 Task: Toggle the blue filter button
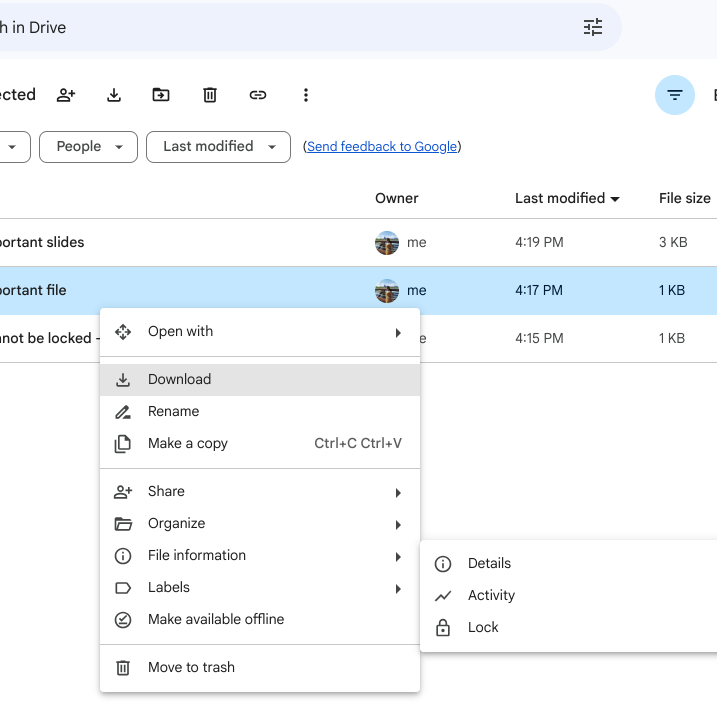pos(675,95)
